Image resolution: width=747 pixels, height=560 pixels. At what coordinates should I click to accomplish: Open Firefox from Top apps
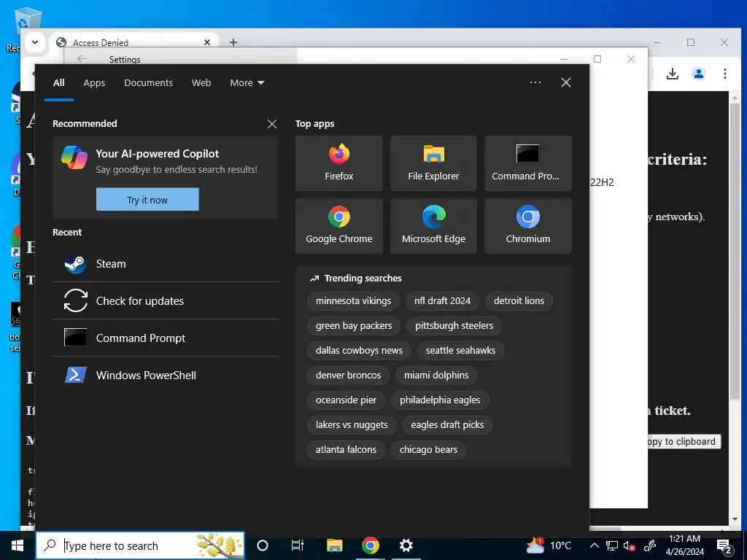338,163
